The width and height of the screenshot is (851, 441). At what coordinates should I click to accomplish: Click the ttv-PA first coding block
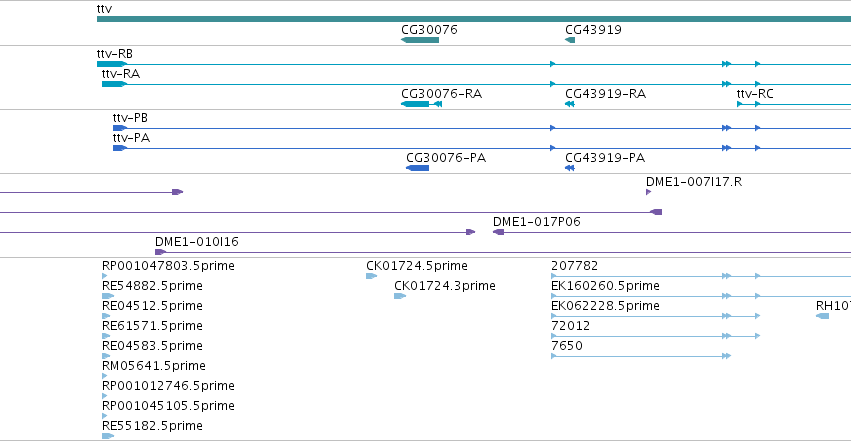tap(119, 148)
